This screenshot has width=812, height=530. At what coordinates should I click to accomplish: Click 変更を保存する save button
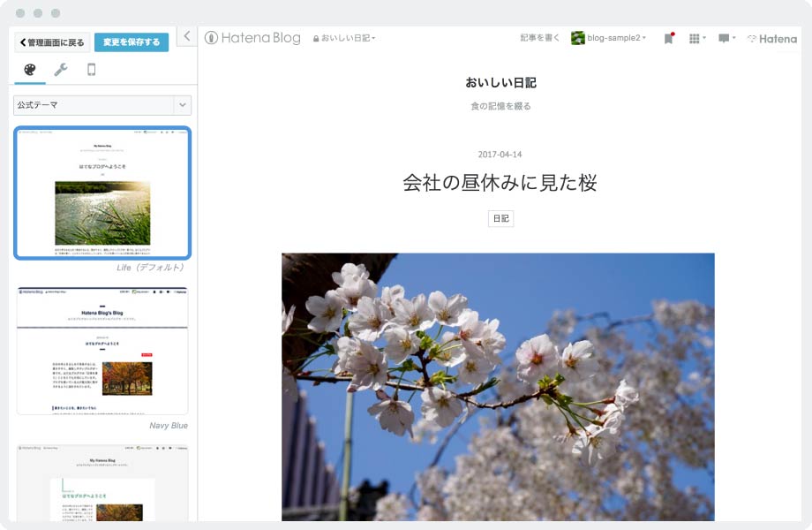click(132, 42)
